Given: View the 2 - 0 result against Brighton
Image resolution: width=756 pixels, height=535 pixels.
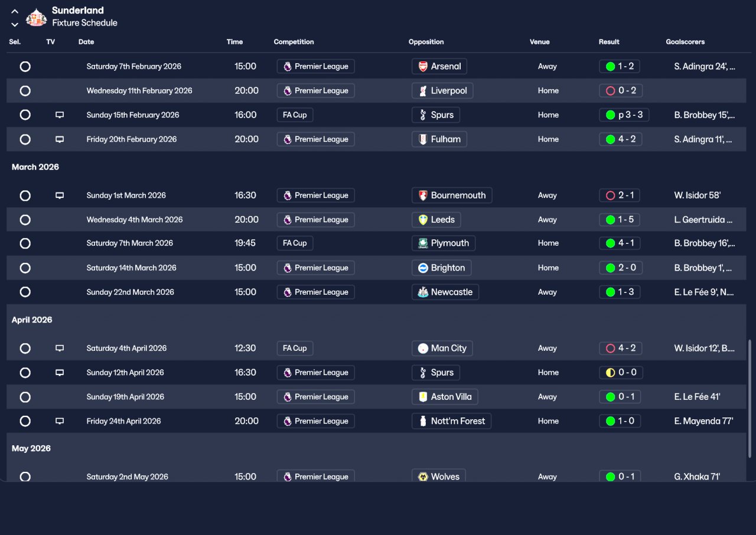Looking at the screenshot, I should coord(620,268).
